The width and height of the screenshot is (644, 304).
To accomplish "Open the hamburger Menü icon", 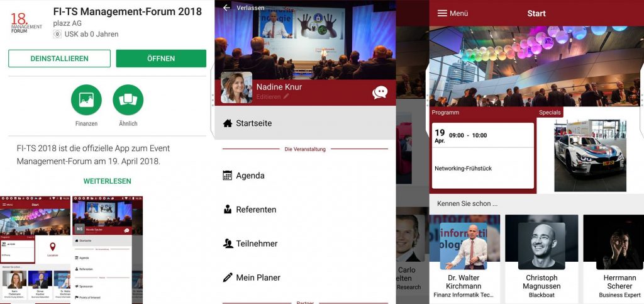I will 442,13.
